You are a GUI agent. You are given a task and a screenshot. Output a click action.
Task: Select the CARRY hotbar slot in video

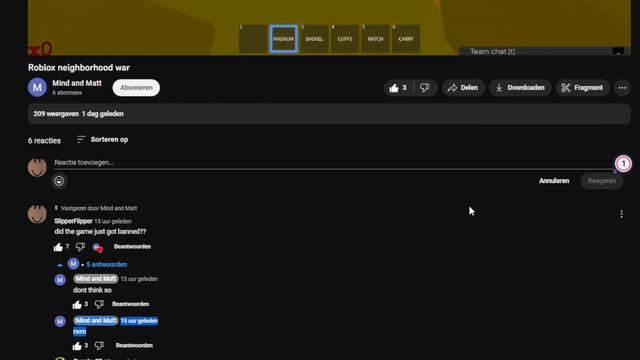(406, 39)
